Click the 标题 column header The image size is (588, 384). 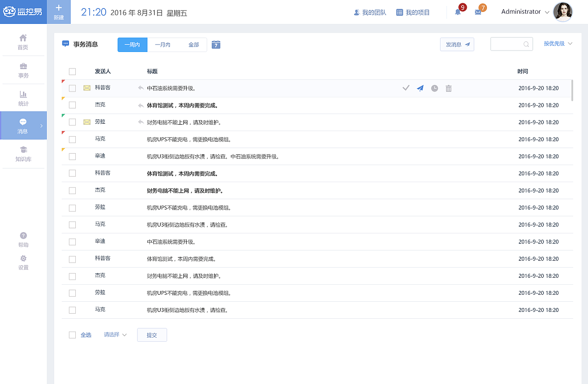click(x=153, y=71)
